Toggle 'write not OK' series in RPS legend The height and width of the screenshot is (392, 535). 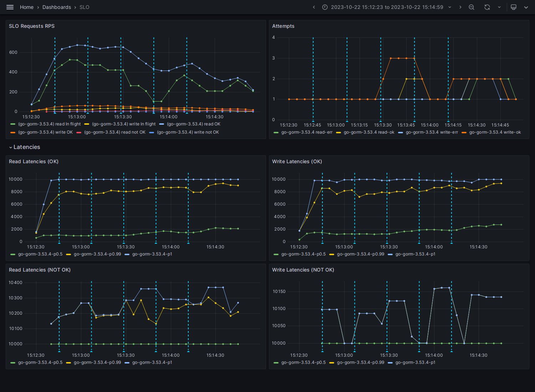coord(188,132)
